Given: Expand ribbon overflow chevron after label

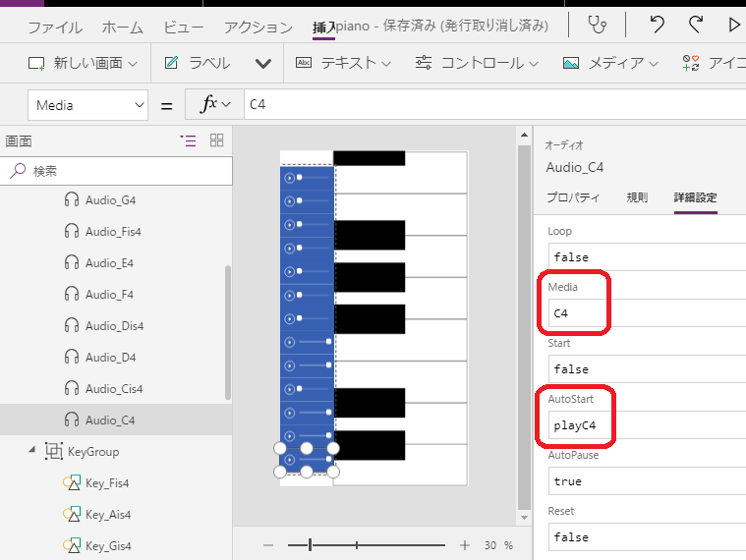Looking at the screenshot, I should 263,63.
